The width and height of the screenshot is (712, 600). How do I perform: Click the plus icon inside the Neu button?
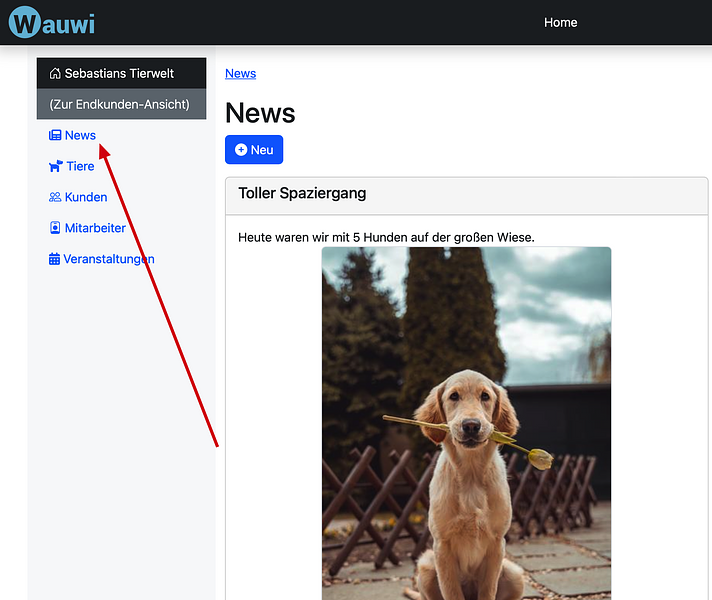241,150
